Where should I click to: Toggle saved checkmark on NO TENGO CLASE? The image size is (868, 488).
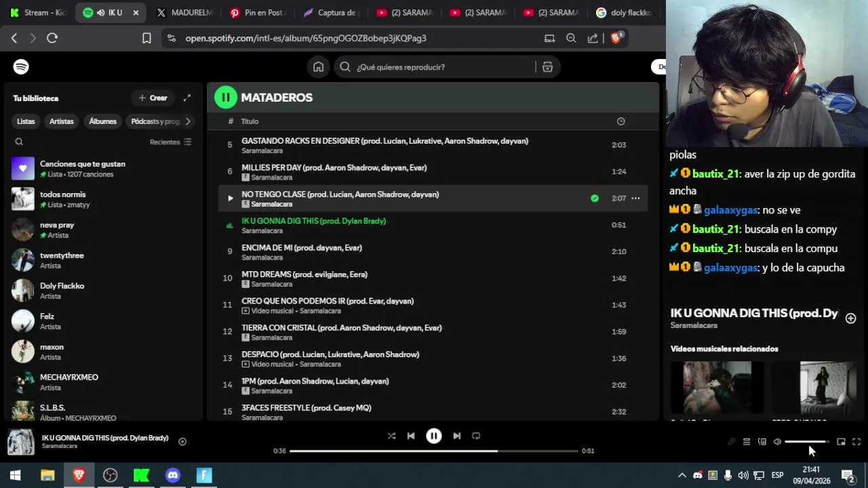(x=595, y=198)
